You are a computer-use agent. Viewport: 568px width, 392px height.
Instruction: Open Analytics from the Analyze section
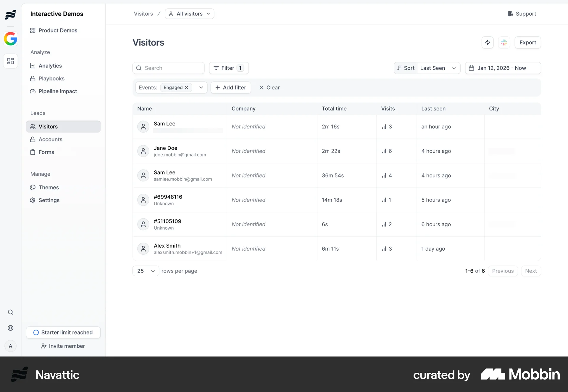(50, 66)
